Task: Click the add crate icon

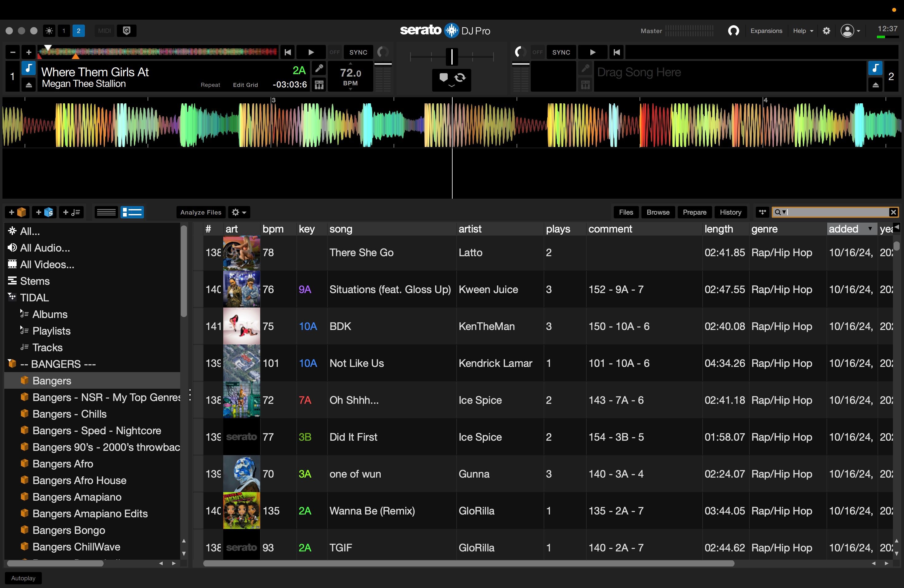Action: 17,212
